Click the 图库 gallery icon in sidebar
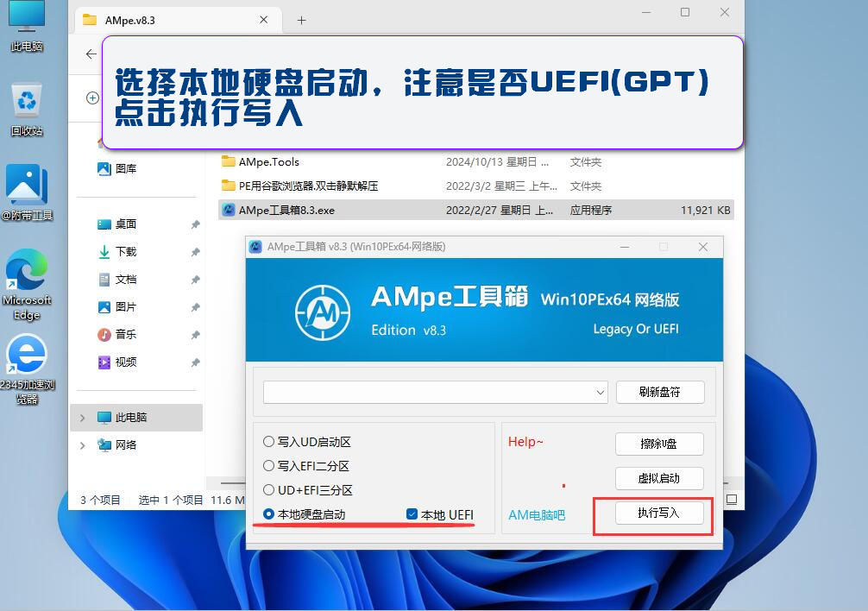Viewport: 868px width, 611px height. [104, 169]
